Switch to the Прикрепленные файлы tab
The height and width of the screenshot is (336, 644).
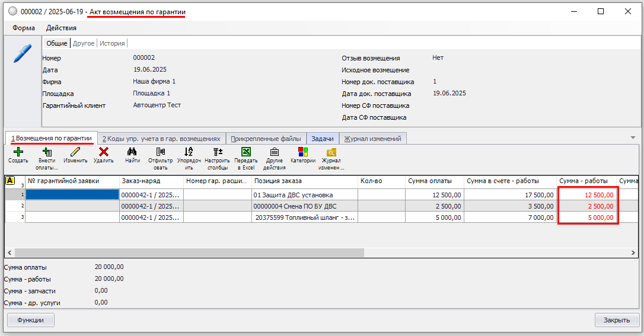tap(266, 139)
